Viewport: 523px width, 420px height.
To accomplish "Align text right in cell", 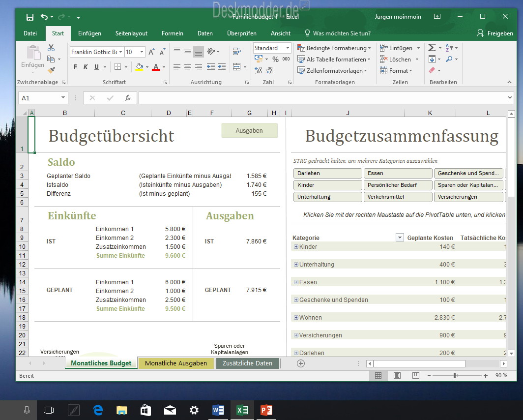I will coord(199,67).
